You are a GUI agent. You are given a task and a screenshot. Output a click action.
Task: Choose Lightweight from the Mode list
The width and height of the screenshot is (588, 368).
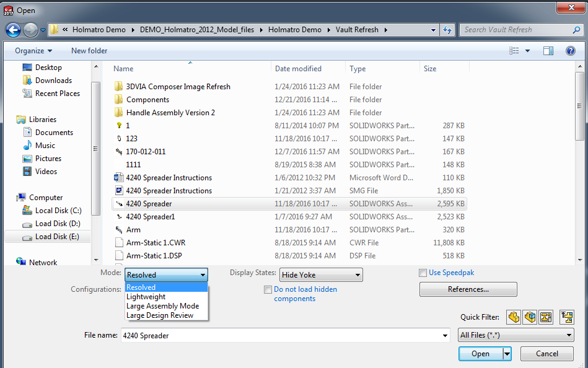pyautogui.click(x=146, y=297)
